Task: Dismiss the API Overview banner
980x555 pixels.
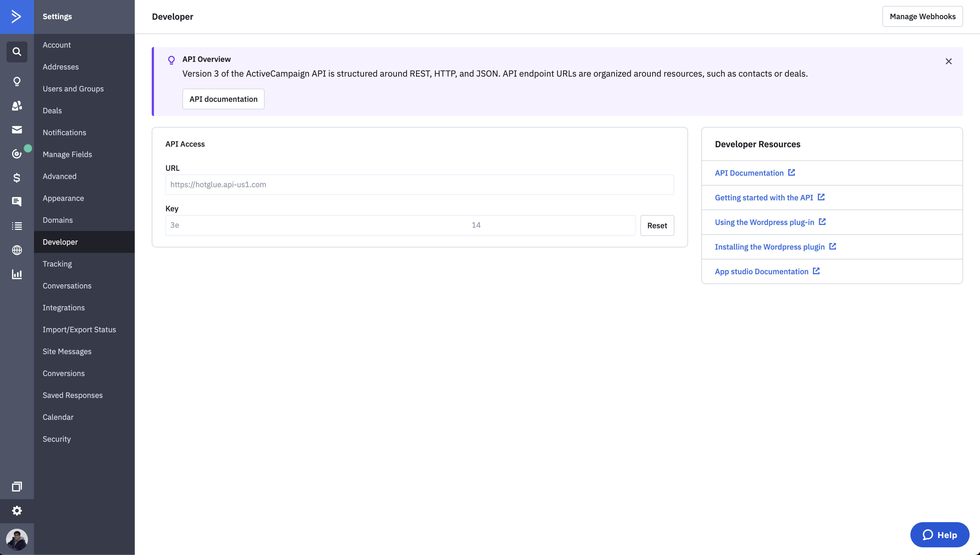Action: click(x=949, y=61)
